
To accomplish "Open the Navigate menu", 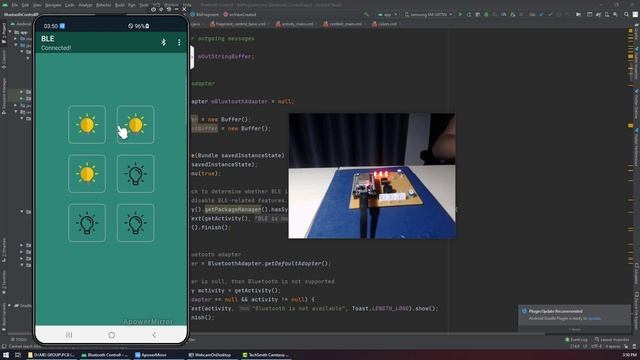I will pyautogui.click(x=53, y=5).
